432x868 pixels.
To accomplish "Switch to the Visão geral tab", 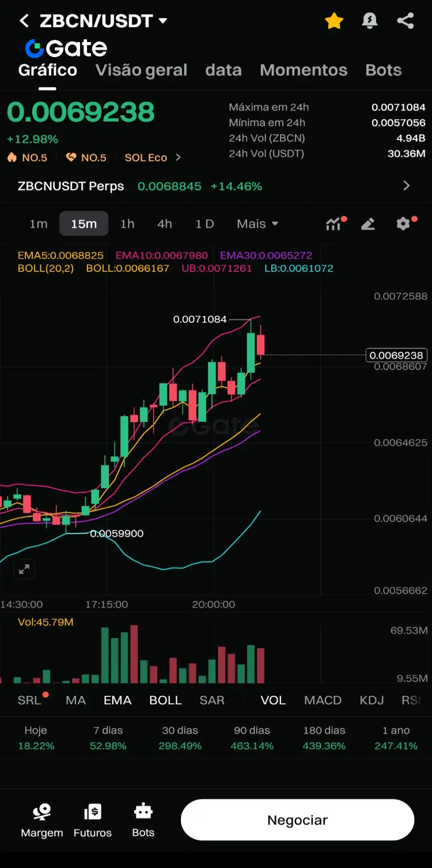I will coord(141,70).
